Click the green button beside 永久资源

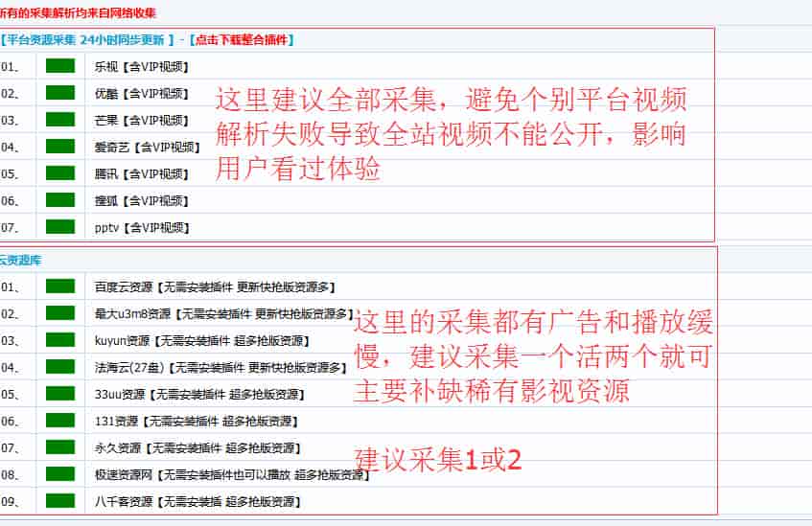[60, 447]
